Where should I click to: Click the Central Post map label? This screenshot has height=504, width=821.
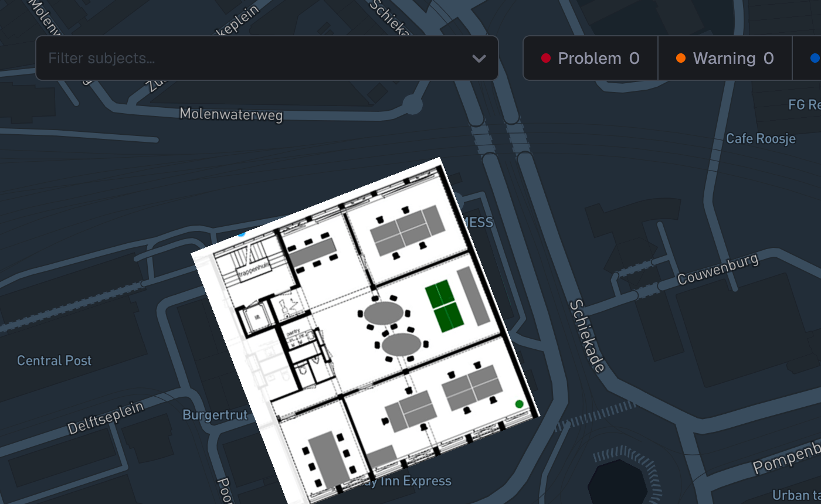(x=55, y=360)
